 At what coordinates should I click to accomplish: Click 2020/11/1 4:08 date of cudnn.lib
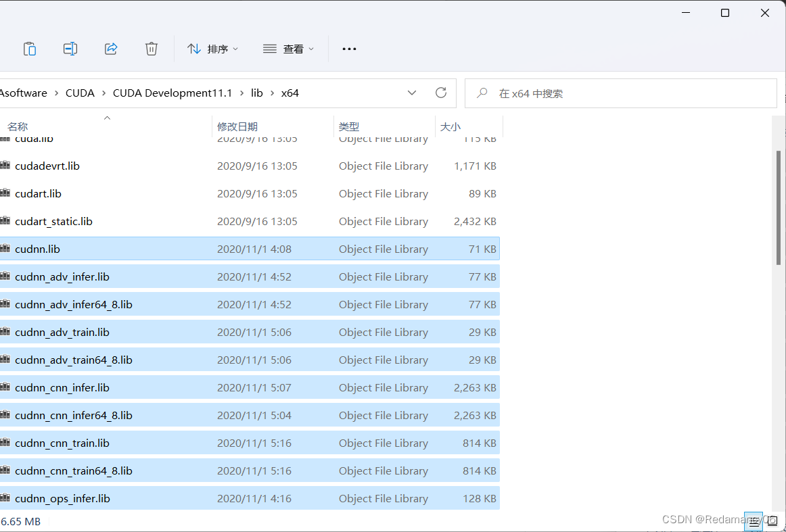[x=254, y=249]
